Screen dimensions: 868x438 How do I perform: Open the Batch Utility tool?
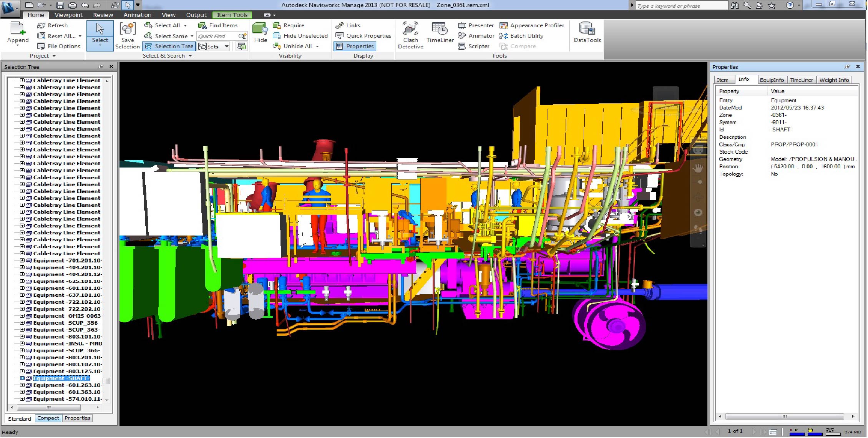tap(522, 36)
